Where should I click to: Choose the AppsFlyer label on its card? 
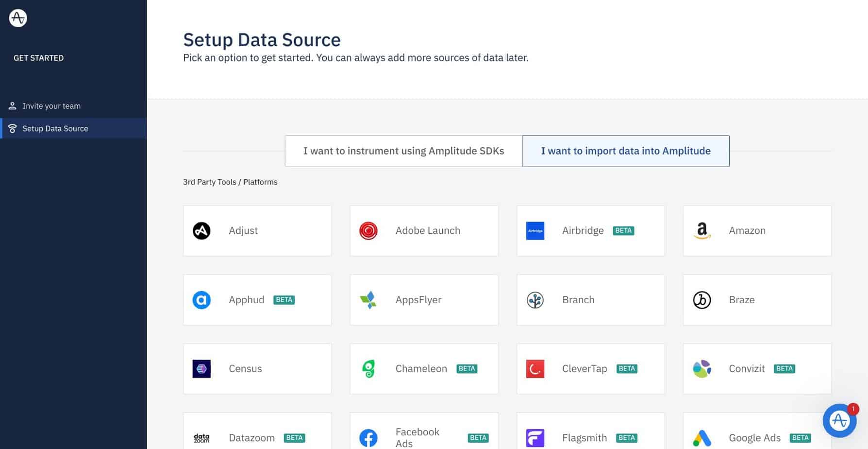pos(418,300)
